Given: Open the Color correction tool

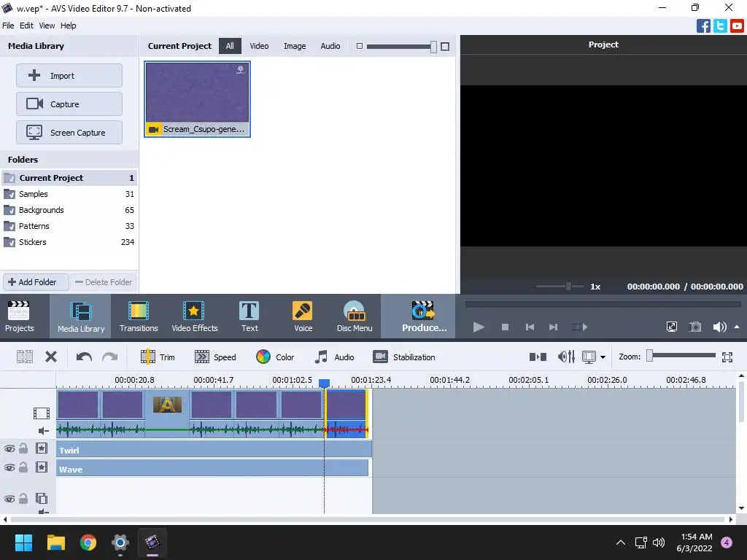Looking at the screenshot, I should coord(275,357).
